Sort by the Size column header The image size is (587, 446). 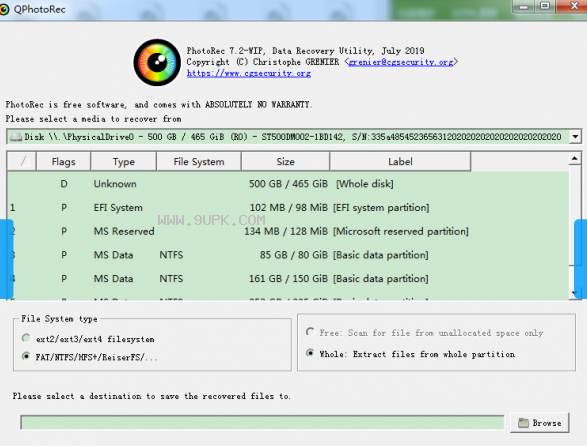[285, 162]
